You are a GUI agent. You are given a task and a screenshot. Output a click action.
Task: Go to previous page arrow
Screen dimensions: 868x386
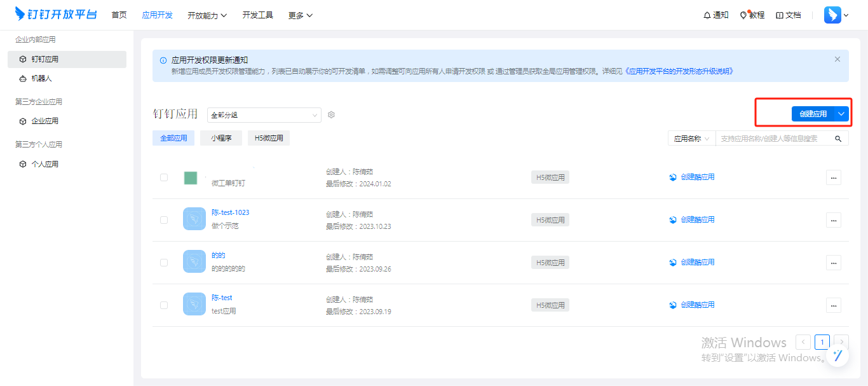click(x=803, y=342)
